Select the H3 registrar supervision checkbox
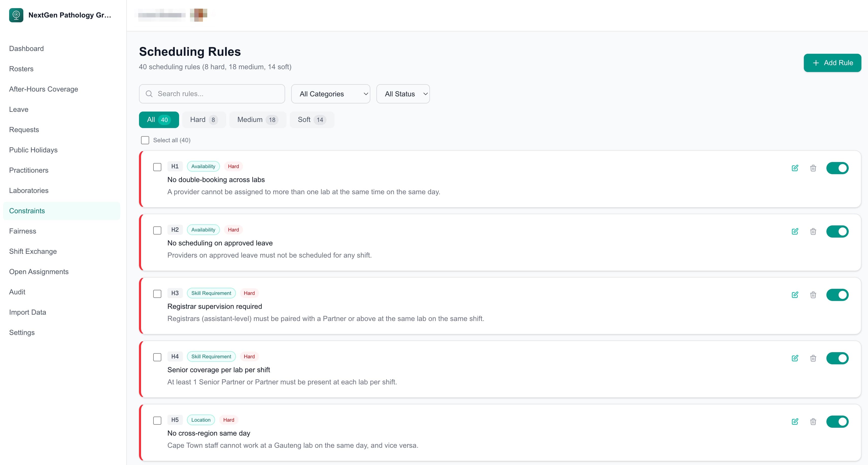 click(157, 294)
